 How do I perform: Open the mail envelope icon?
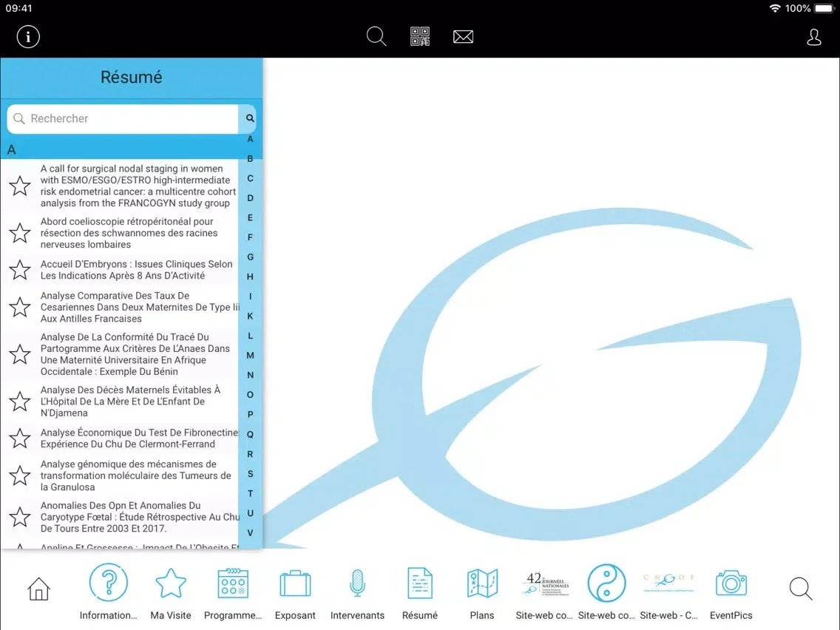[463, 36]
